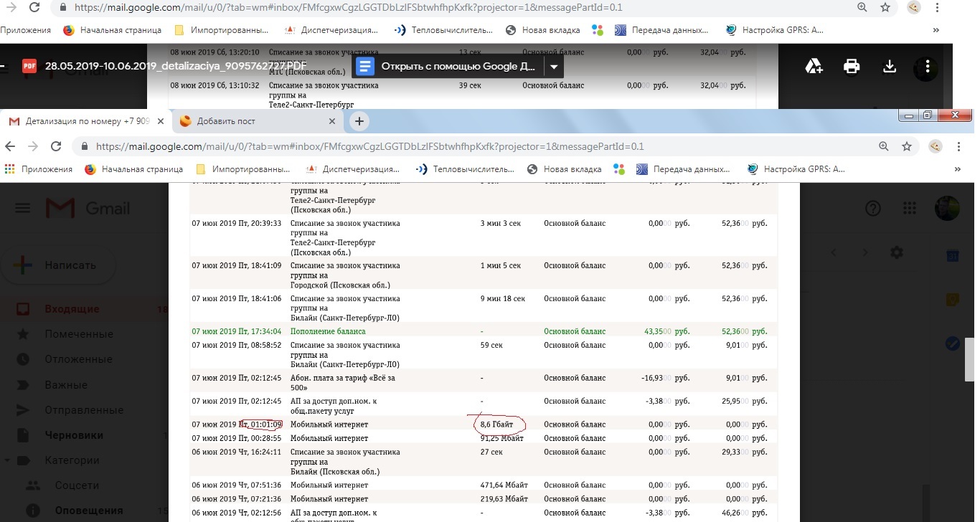Open the 'Важные' folder
The width and height of the screenshot is (980, 522).
tap(66, 384)
